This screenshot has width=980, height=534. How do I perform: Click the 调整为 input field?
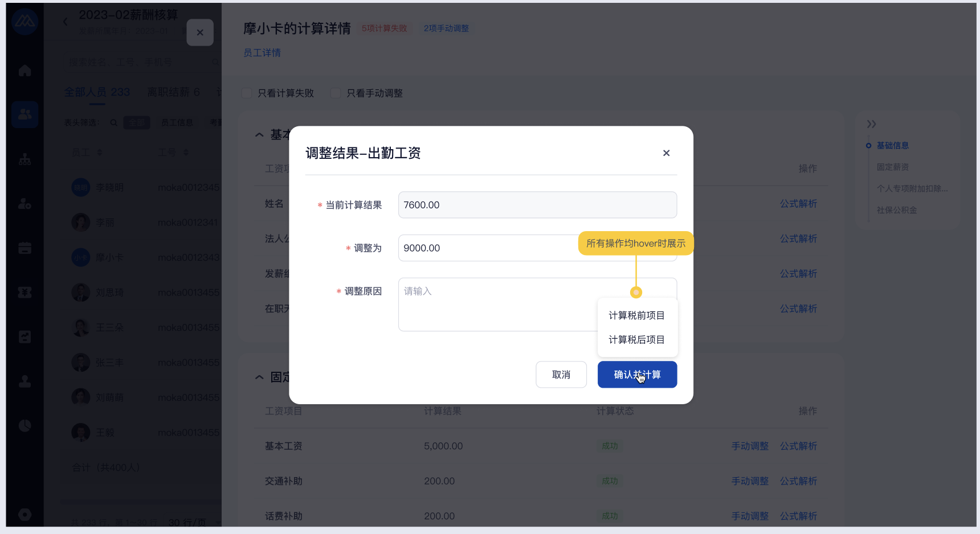[x=487, y=248]
